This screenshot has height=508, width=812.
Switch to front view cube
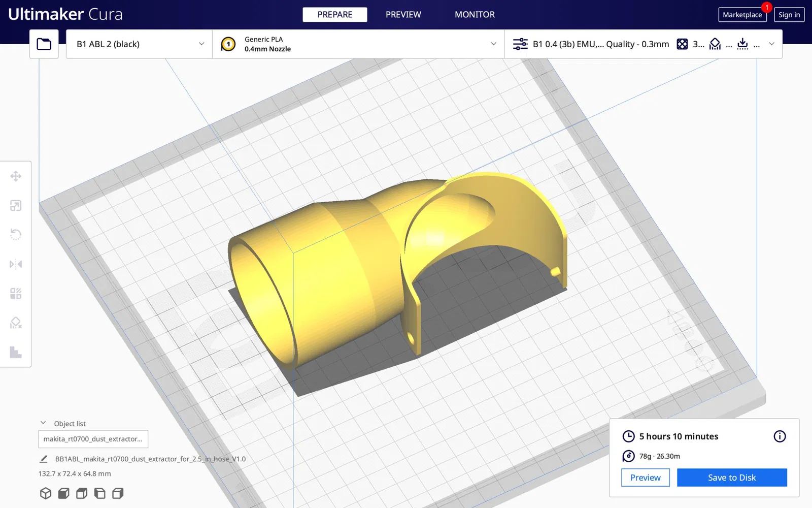click(x=63, y=493)
